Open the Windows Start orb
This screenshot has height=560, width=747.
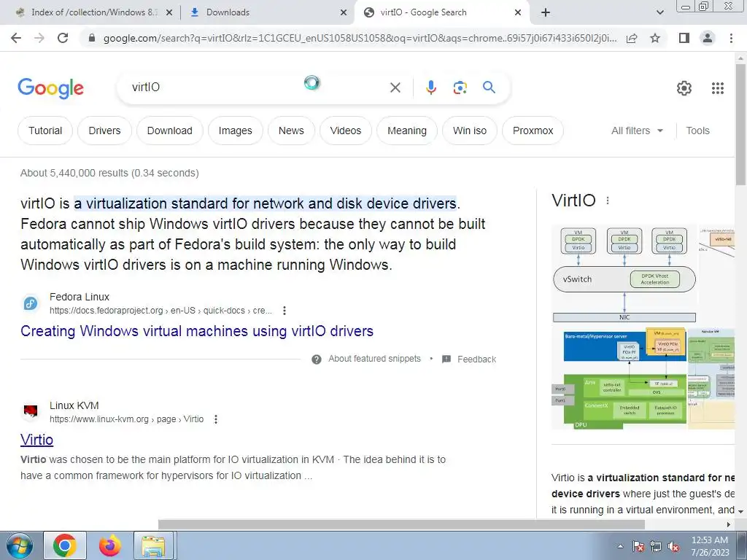tap(19, 545)
